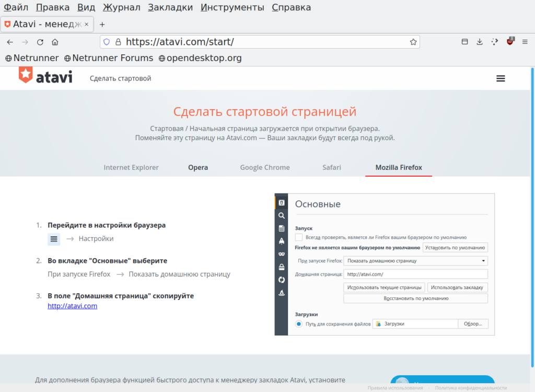535x392 pixels.
Task: Toggle the default browser check checkbox
Action: (x=299, y=237)
